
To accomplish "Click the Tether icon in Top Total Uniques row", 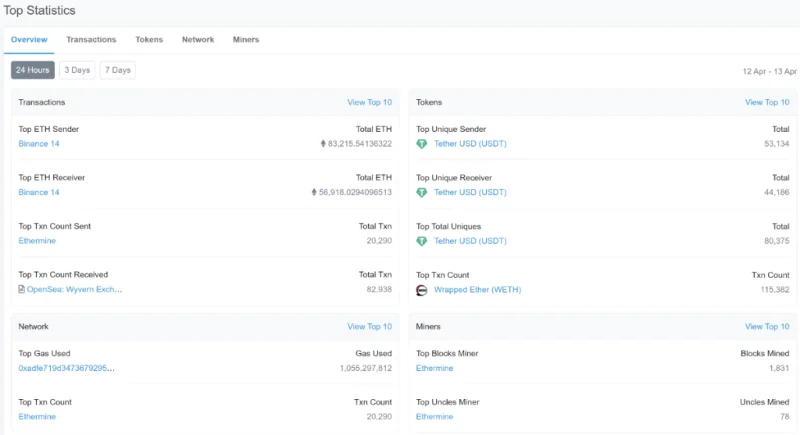I will pos(421,241).
